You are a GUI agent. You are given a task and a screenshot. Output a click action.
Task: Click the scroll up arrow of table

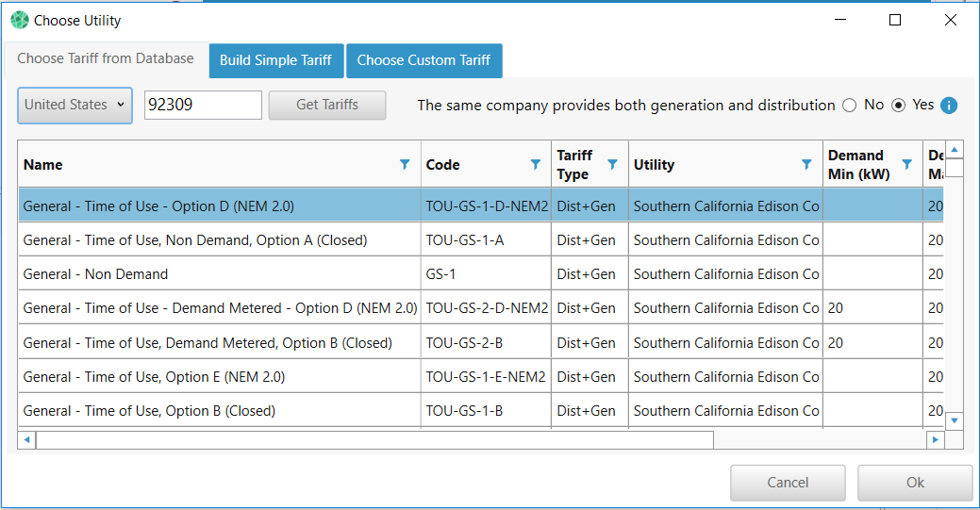pyautogui.click(x=955, y=150)
